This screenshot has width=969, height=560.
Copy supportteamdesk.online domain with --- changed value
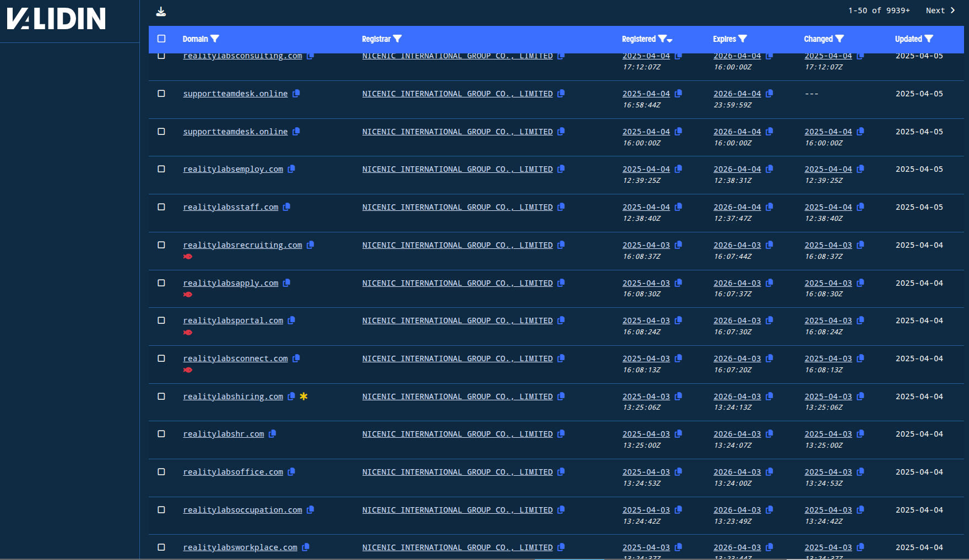[296, 94]
